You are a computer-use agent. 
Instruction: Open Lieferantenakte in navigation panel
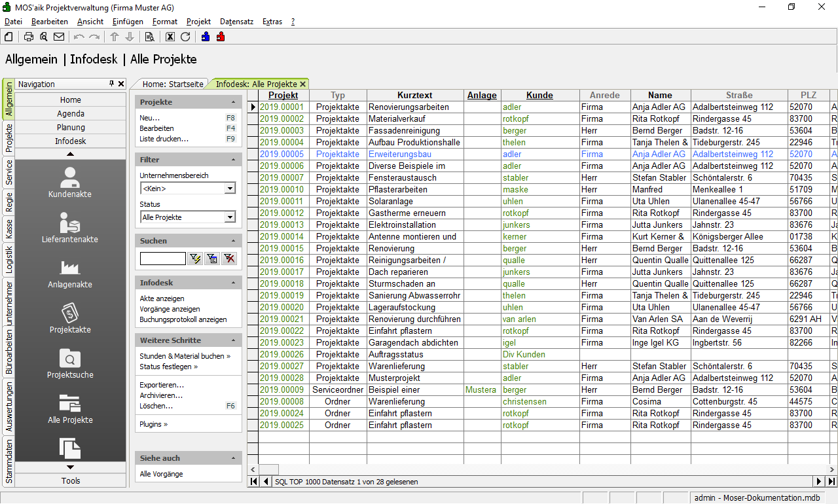70,228
